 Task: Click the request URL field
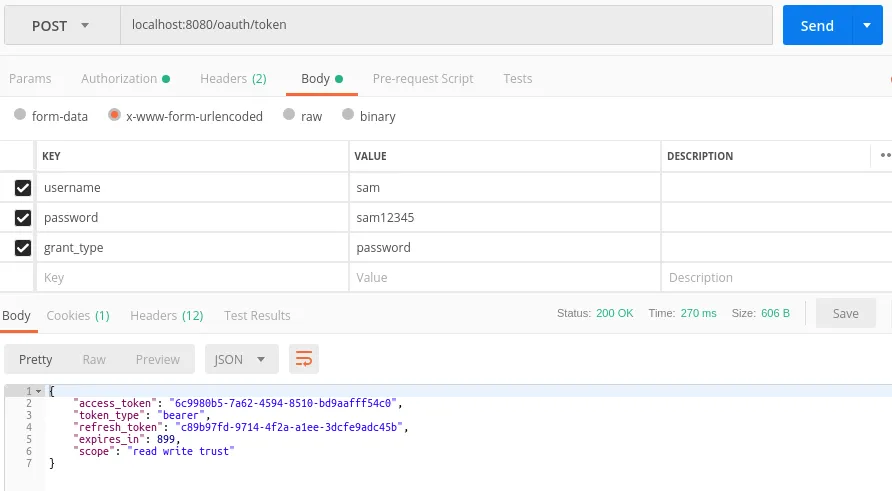tap(445, 25)
